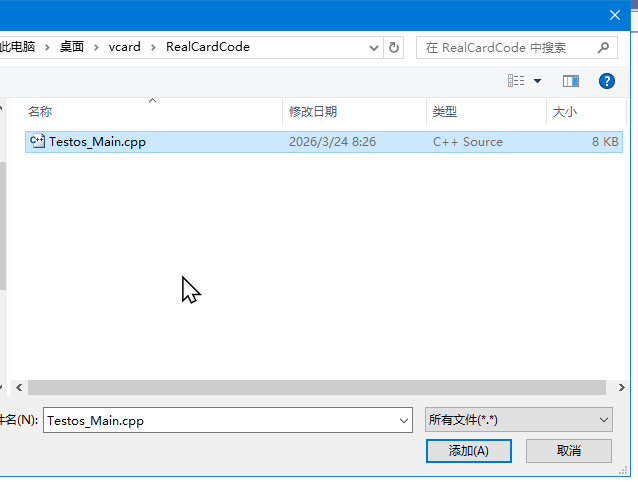638x484 pixels.
Task: Expand the file name suggestions dropdown
Action: tap(403, 421)
